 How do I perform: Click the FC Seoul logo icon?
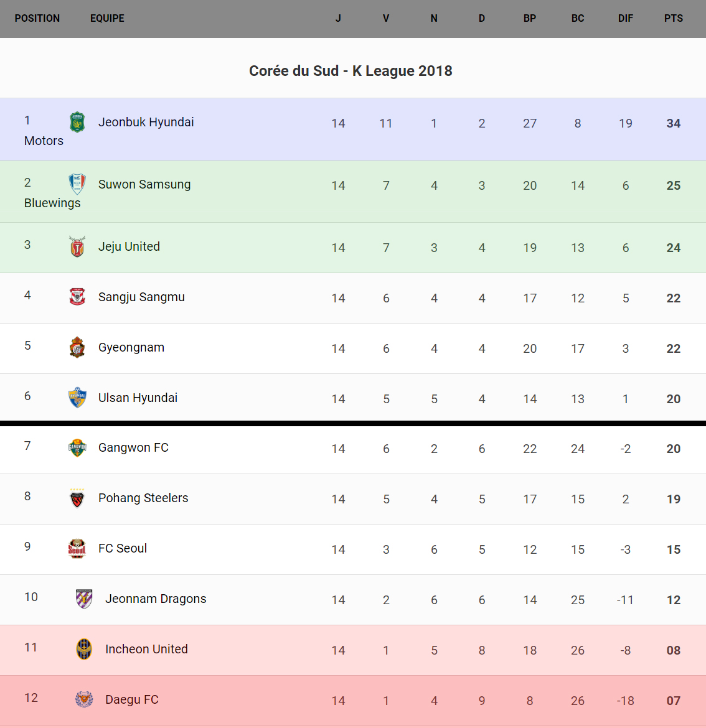[x=77, y=548]
